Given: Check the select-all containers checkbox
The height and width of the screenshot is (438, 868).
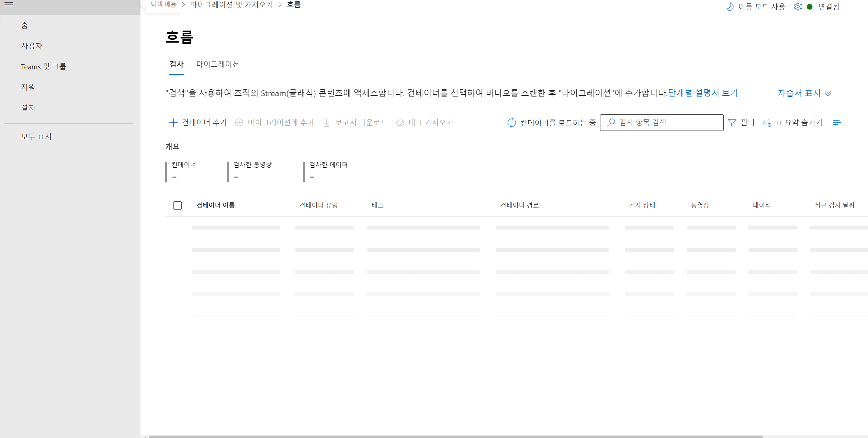Looking at the screenshot, I should (178, 205).
